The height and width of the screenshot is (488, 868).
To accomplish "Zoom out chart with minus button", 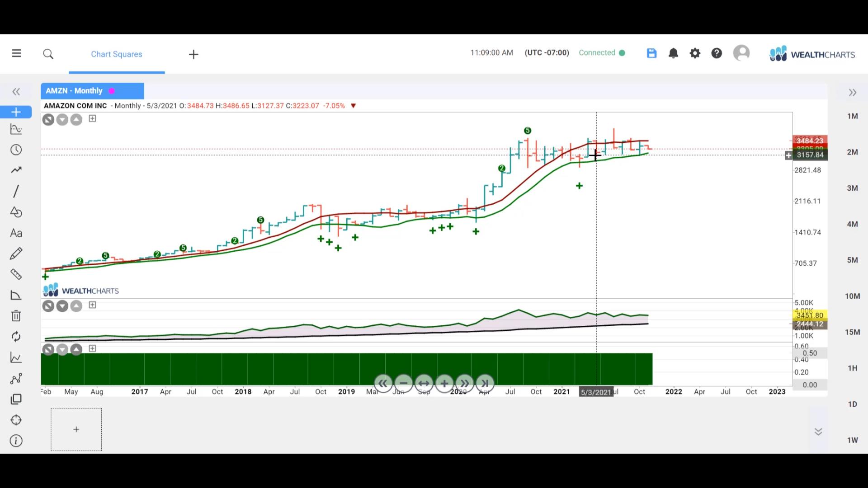I will (403, 384).
